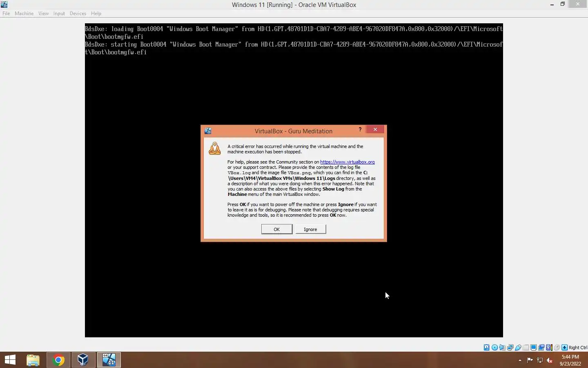Click the CPU virtualization status icon
Viewport: 588px width, 368px height.
point(549,348)
